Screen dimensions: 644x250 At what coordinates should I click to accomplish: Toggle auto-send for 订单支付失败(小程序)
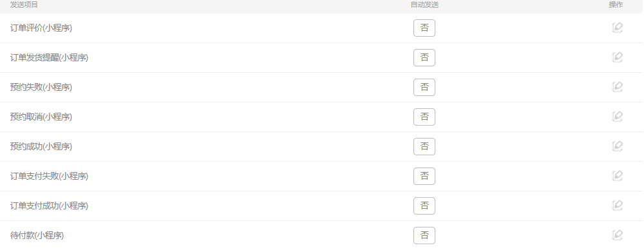[x=424, y=176]
